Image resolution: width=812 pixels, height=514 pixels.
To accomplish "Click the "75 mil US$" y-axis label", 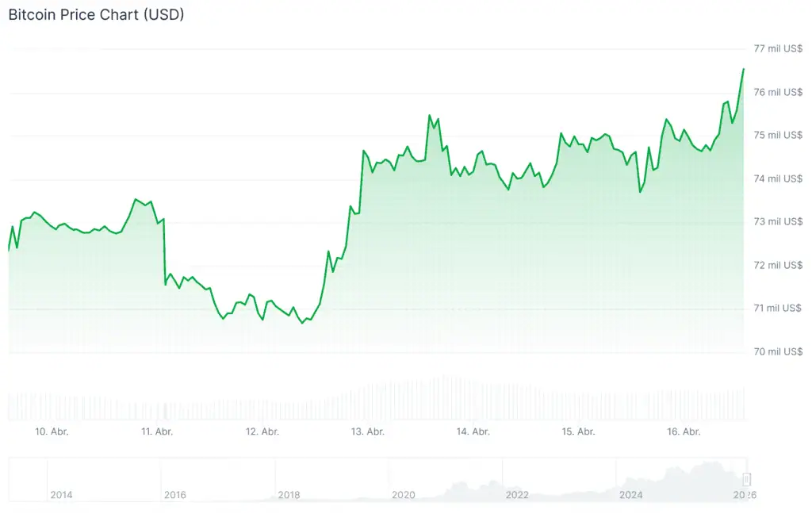I will click(x=778, y=135).
